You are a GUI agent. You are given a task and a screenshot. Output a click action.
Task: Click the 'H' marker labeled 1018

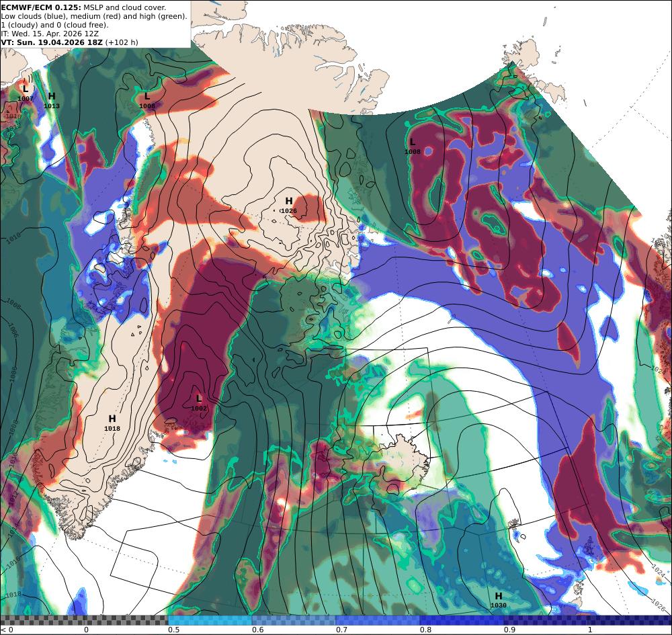(112, 419)
